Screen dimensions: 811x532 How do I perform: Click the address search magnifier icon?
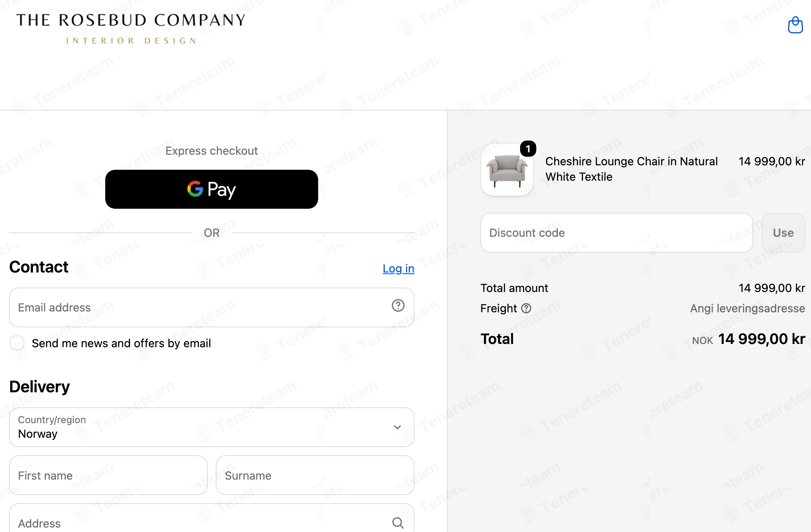(x=398, y=523)
